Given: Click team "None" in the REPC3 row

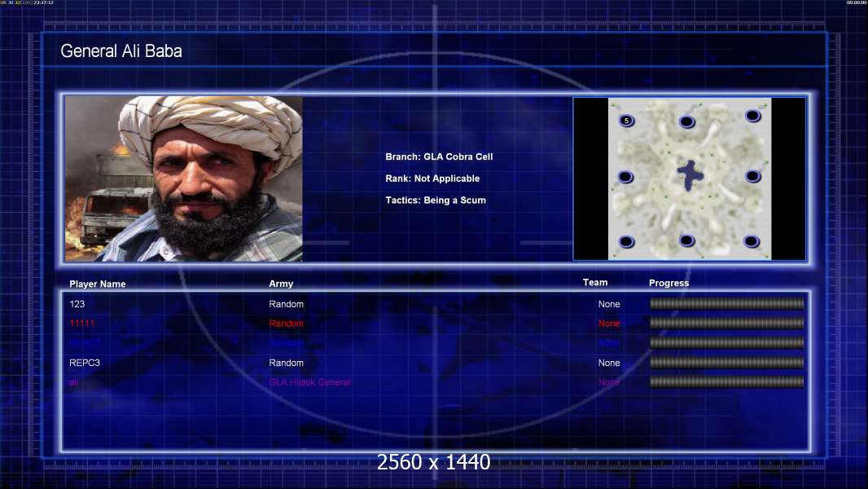Looking at the screenshot, I should point(609,363).
